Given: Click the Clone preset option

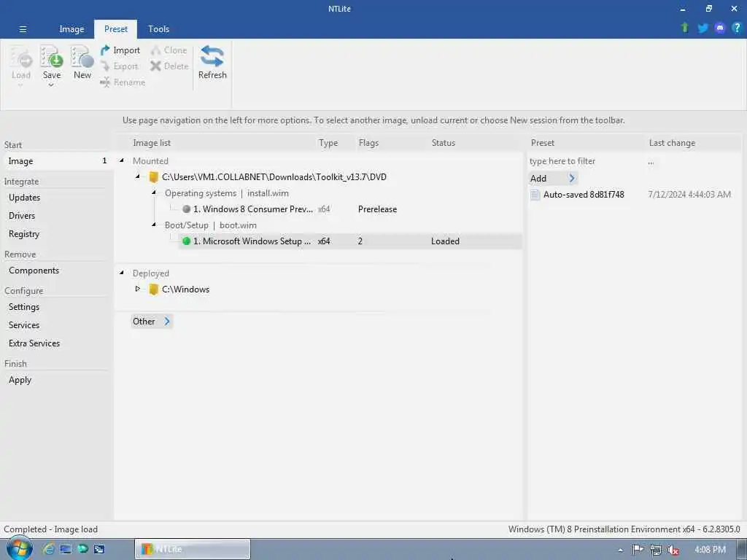Looking at the screenshot, I should click(x=169, y=50).
